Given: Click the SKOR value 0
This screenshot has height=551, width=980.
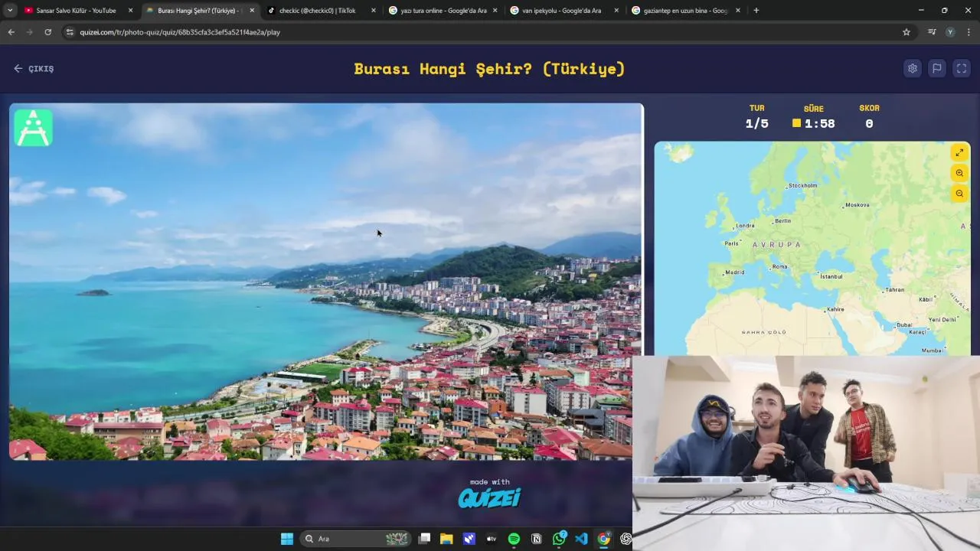Looking at the screenshot, I should 869,123.
